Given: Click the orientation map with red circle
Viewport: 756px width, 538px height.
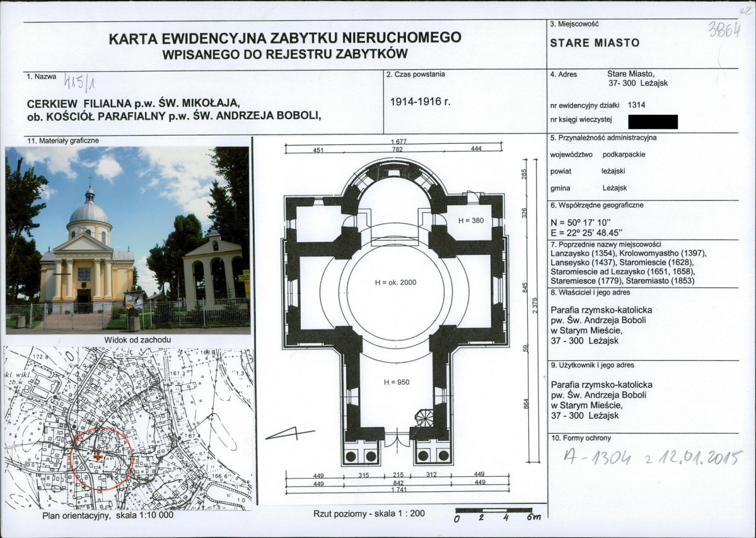Looking at the screenshot, I should [x=128, y=428].
